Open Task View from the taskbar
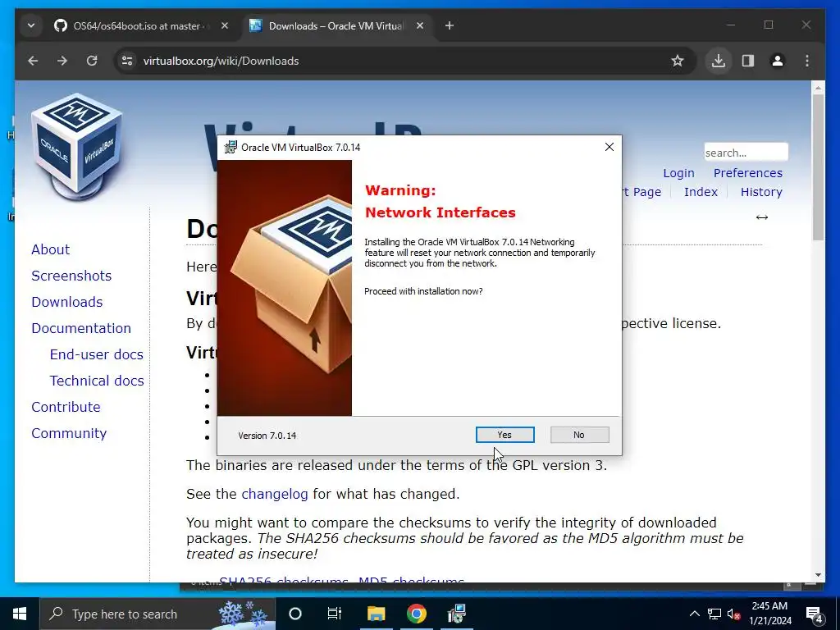The width and height of the screenshot is (840, 630). tap(335, 614)
